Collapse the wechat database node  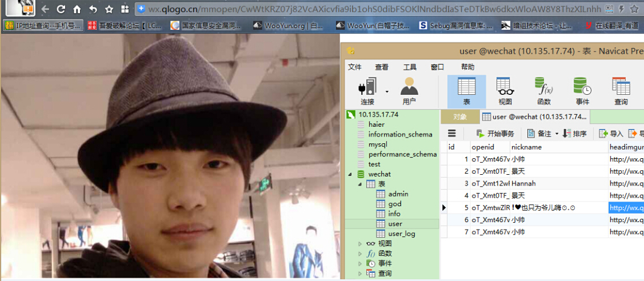click(x=350, y=174)
